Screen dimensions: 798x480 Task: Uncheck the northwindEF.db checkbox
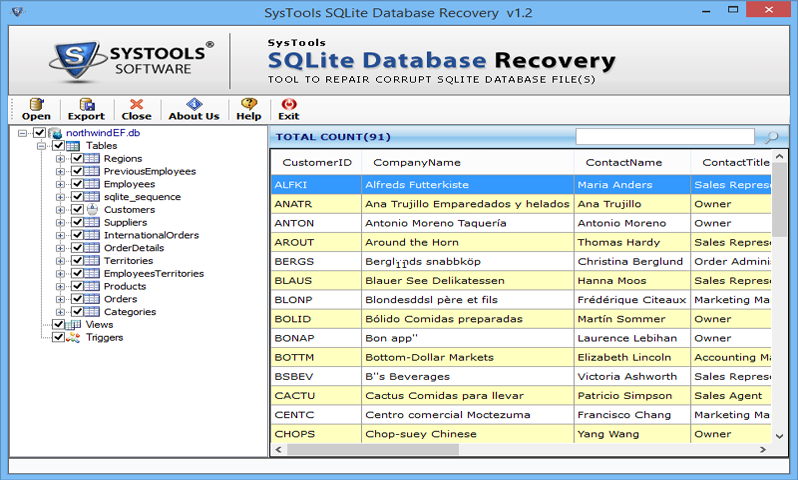coord(39,133)
